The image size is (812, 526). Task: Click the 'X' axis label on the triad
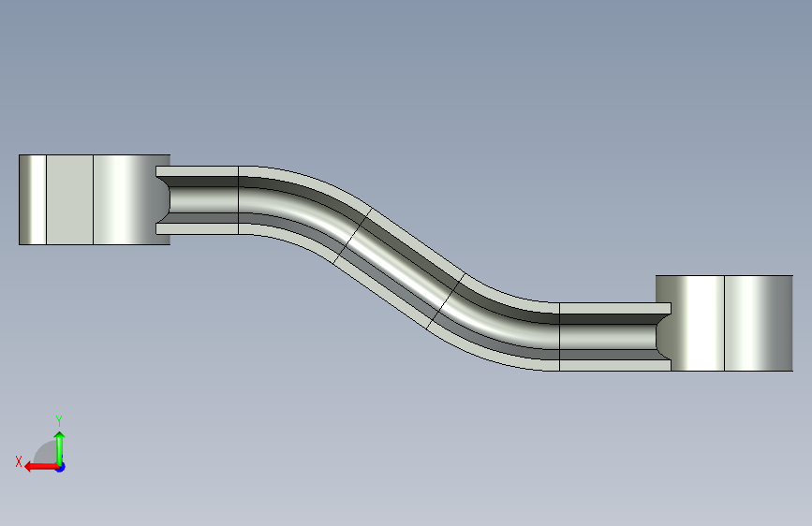[x=19, y=461]
